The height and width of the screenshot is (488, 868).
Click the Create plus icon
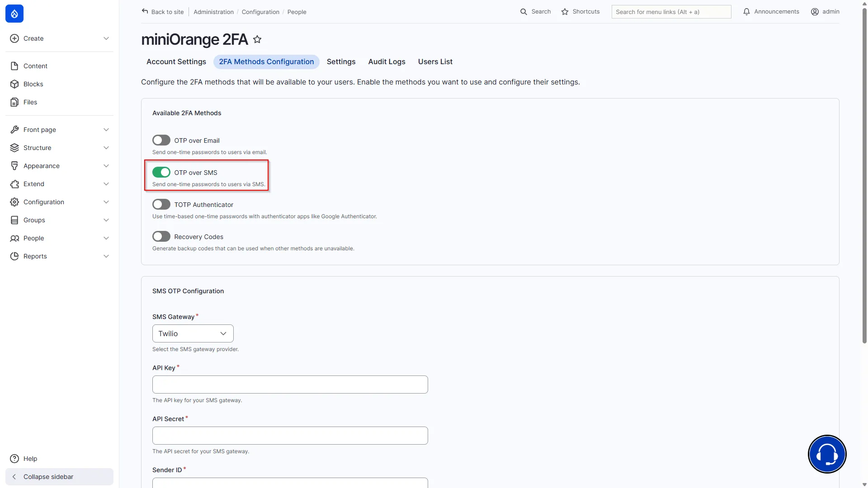14,38
